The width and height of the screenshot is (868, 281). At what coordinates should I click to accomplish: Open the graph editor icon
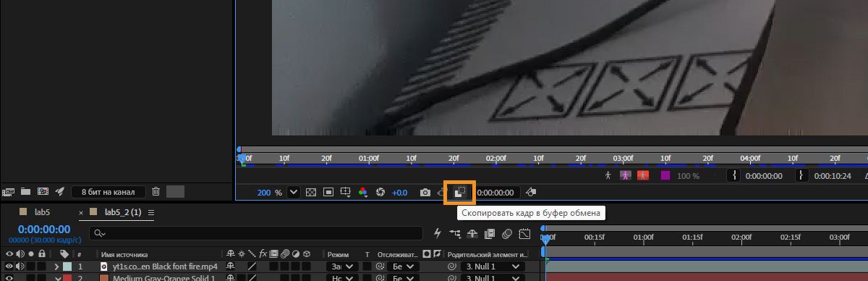[x=524, y=233]
